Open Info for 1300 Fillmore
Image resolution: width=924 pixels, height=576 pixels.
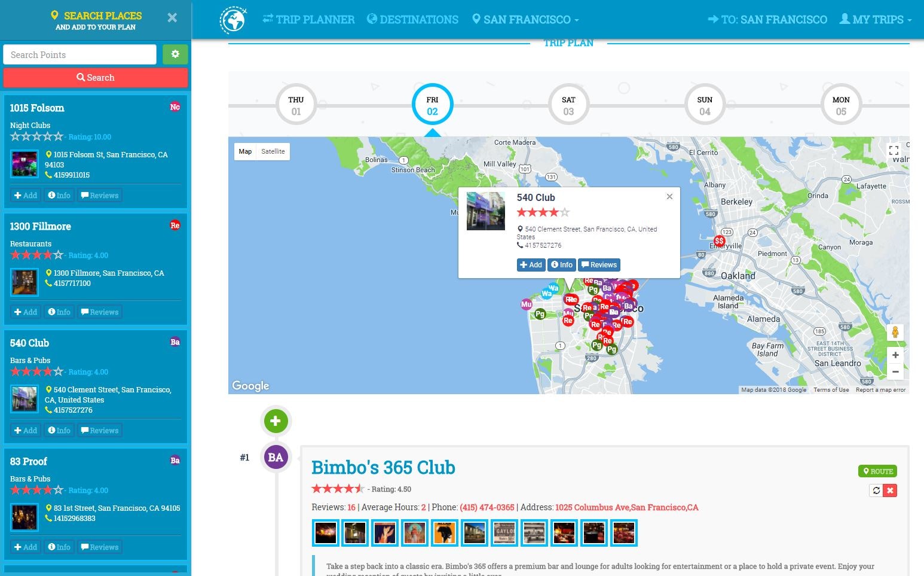pos(59,312)
